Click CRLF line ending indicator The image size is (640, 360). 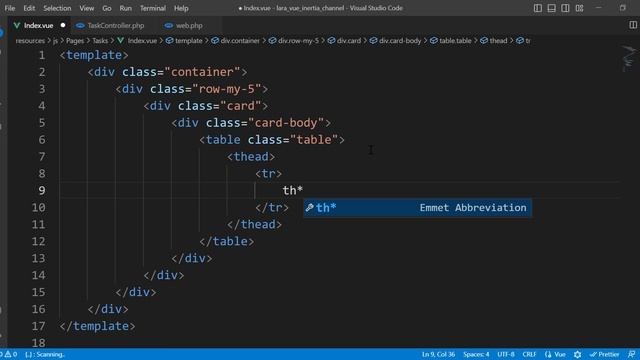(529, 354)
